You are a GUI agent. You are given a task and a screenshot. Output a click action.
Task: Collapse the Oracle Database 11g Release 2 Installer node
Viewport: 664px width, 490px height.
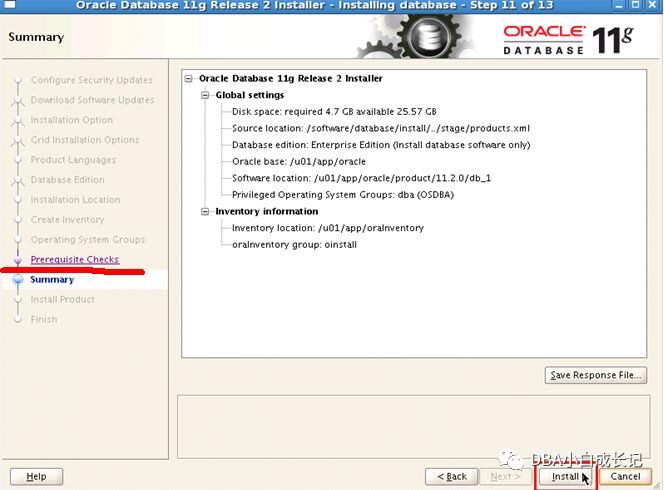pyautogui.click(x=188, y=78)
